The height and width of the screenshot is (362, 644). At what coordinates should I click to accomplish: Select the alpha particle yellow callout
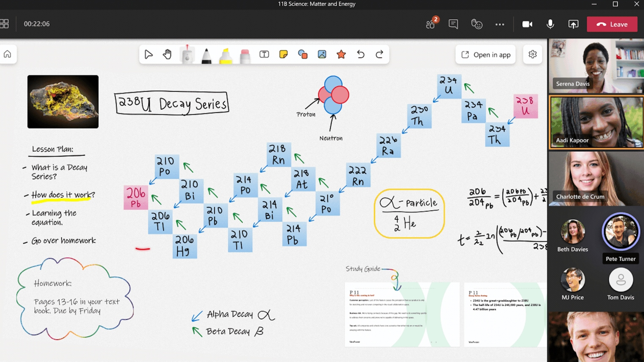point(409,213)
